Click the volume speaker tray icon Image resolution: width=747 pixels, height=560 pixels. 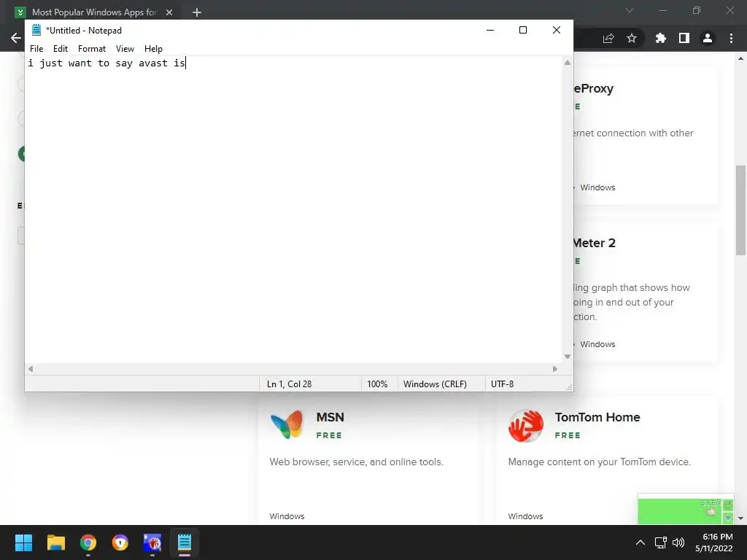(678, 542)
